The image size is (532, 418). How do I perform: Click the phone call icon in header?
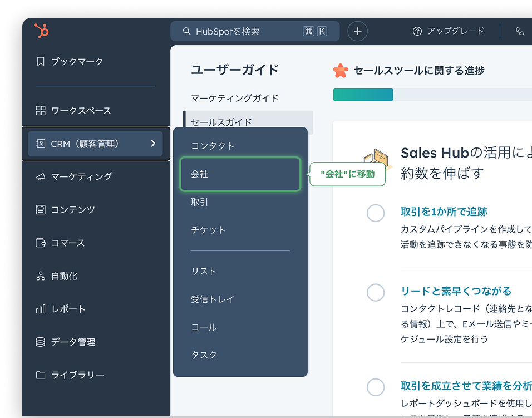[519, 31]
